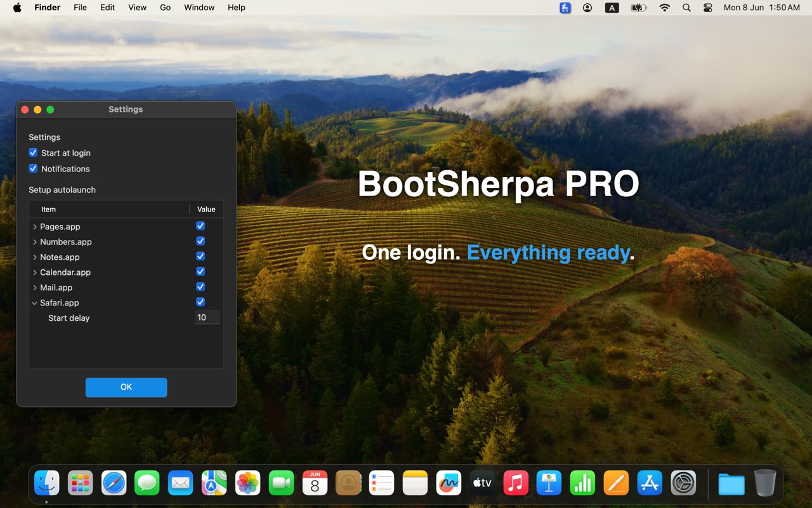
Task: Open Keynote from the Dock
Action: [x=549, y=483]
